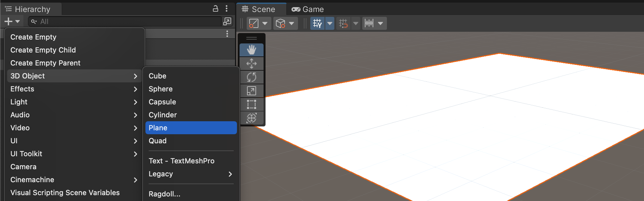Select Ragdoll... from the submenu
Image resolution: width=644 pixels, height=201 pixels.
click(x=165, y=194)
